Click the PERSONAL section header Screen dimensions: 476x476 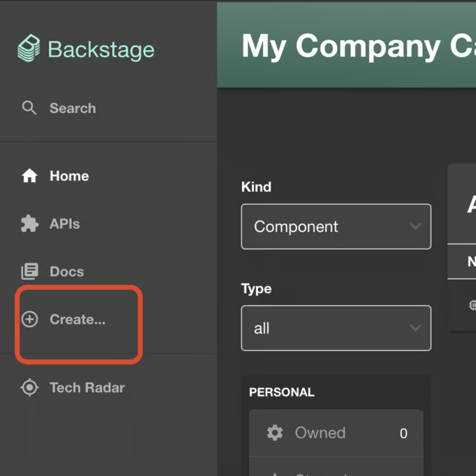coord(282,392)
